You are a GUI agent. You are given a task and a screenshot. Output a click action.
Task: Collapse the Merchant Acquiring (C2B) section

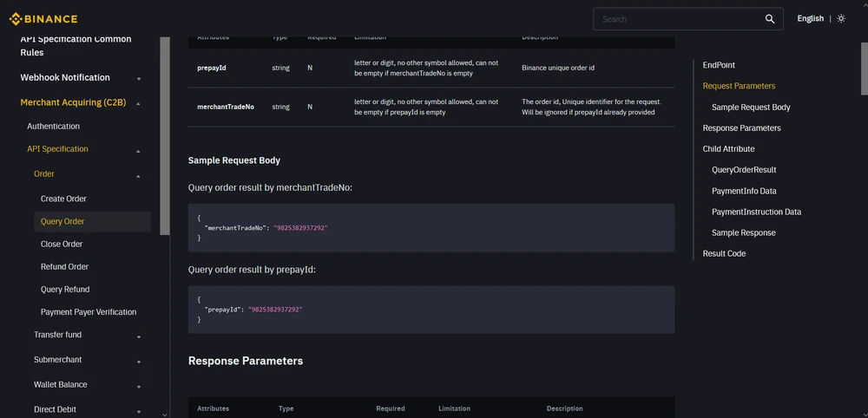(x=139, y=103)
